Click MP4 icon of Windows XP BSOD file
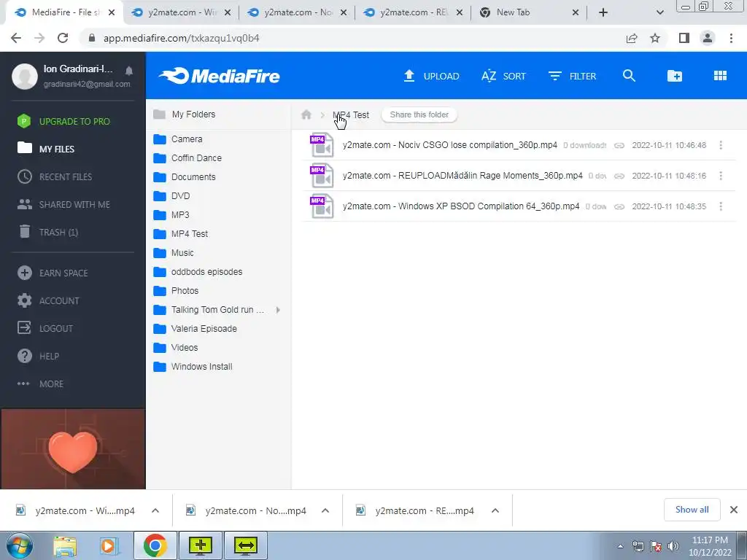This screenshot has width=747, height=560. coord(322,206)
